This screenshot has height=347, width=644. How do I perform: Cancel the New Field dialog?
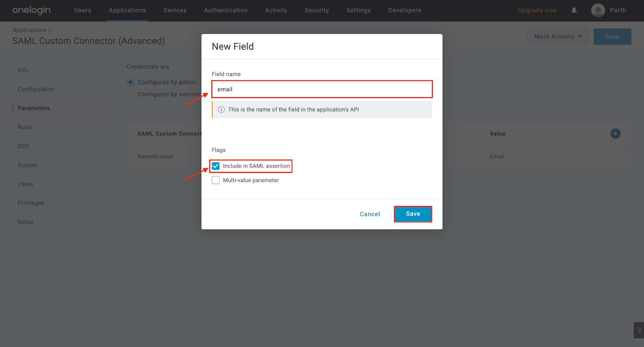click(x=370, y=214)
